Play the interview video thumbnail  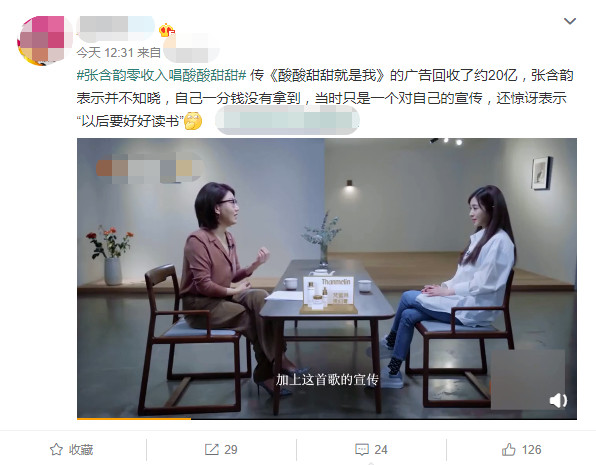point(327,279)
